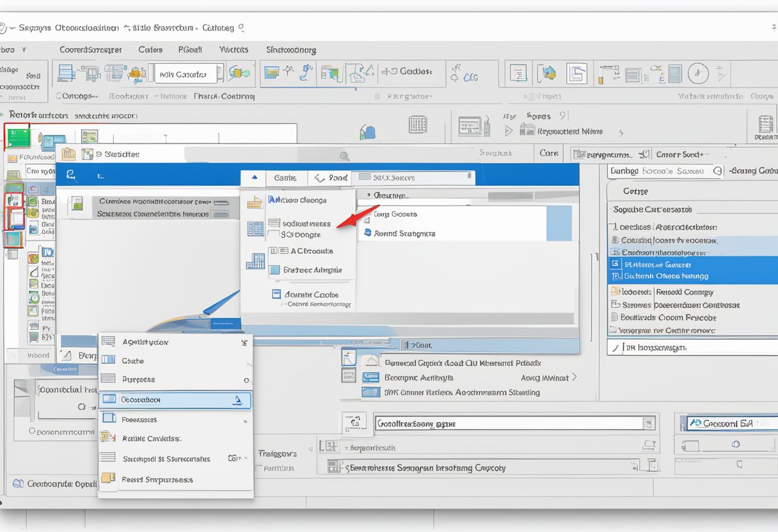
Task: Click the round clock icon in the ribbon
Action: (698, 73)
